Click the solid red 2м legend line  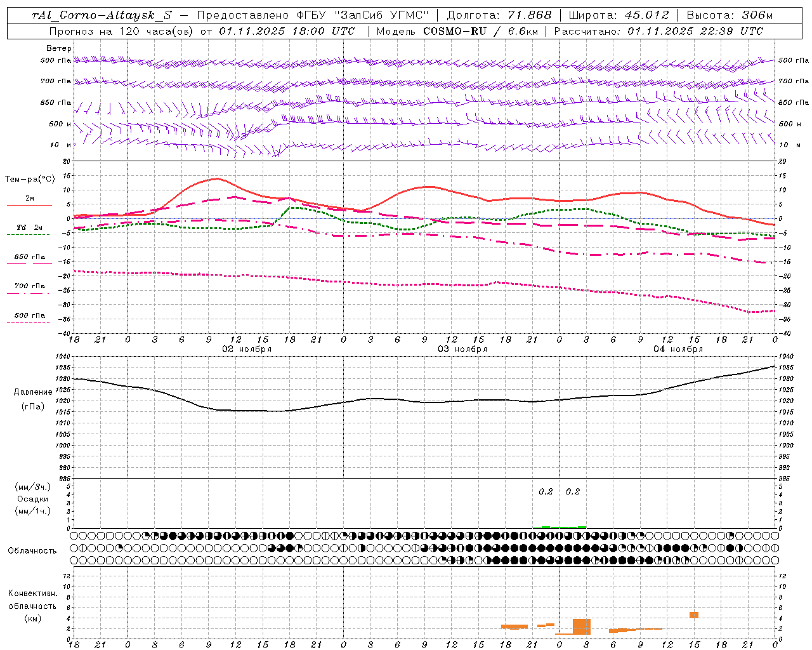point(29,205)
